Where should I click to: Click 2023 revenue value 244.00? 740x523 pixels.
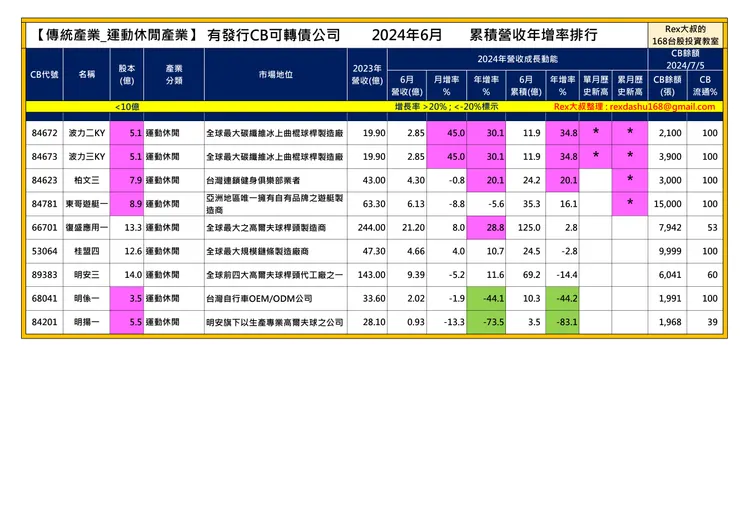click(371, 228)
